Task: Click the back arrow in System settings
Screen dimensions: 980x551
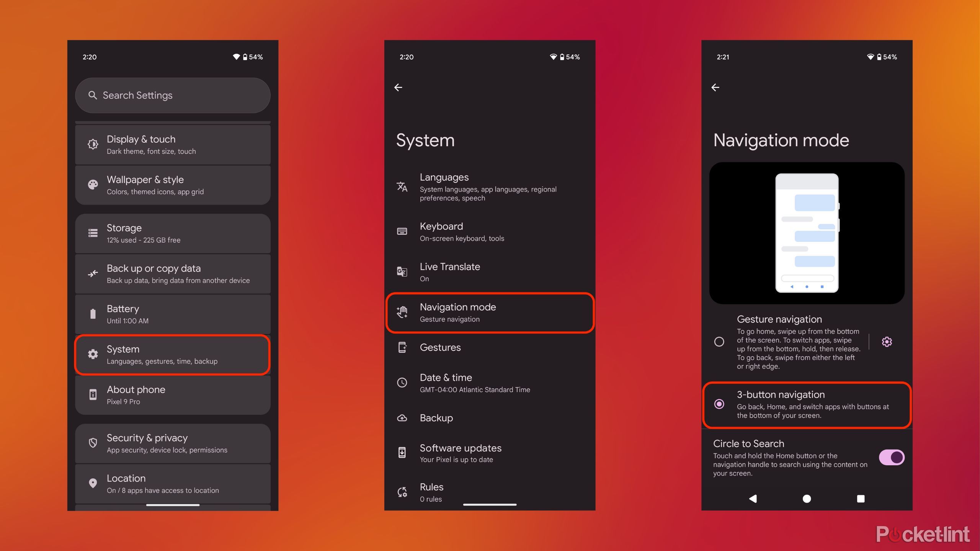Action: point(398,87)
